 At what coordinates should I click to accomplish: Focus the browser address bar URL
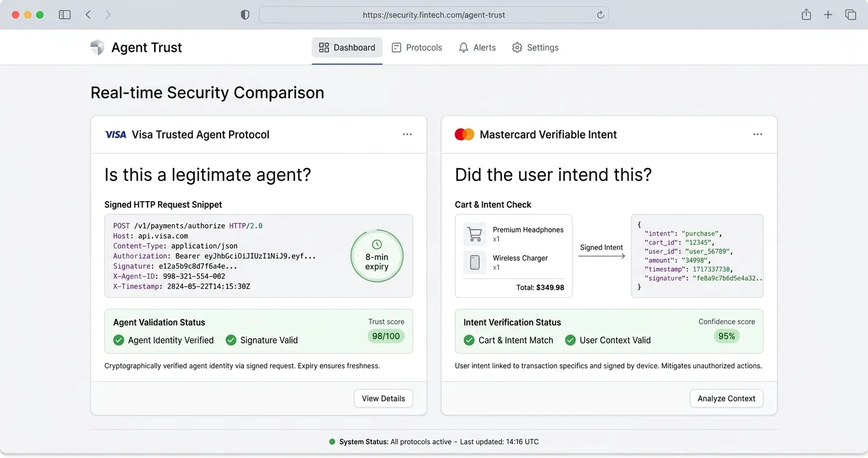tap(433, 15)
